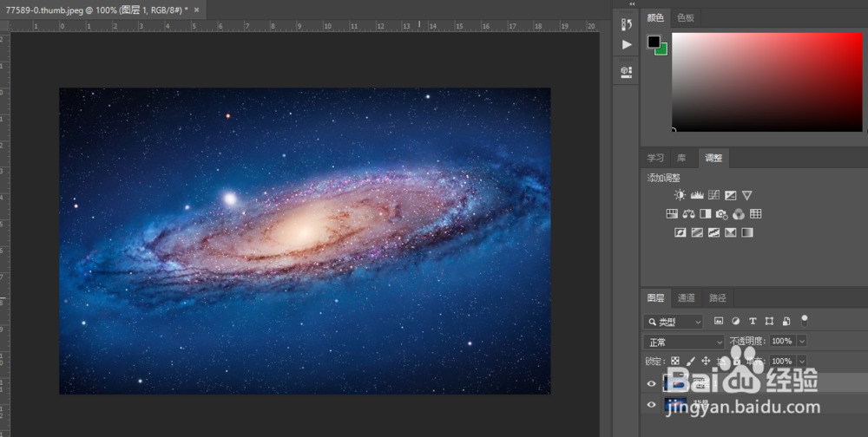Hide the 图层 1 layer eye
The width and height of the screenshot is (868, 437).
coord(651,383)
